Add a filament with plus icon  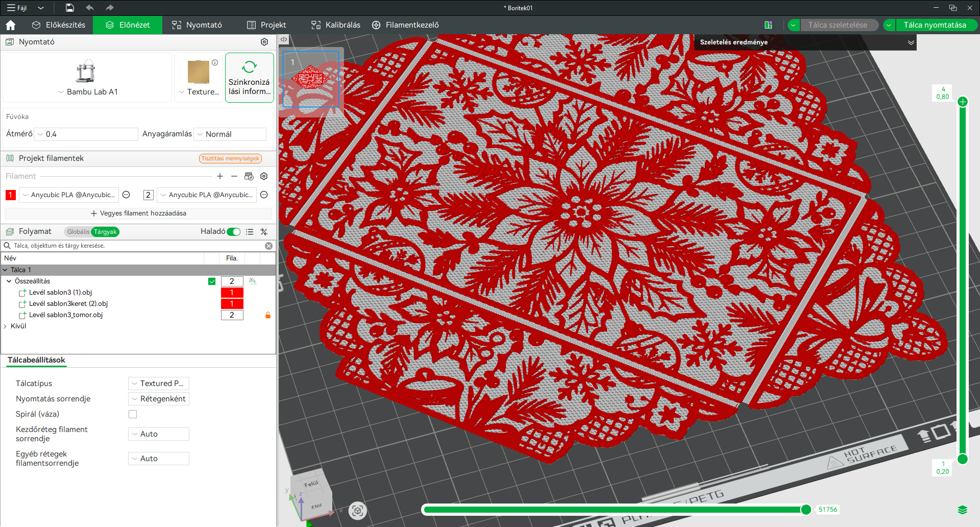click(x=220, y=176)
